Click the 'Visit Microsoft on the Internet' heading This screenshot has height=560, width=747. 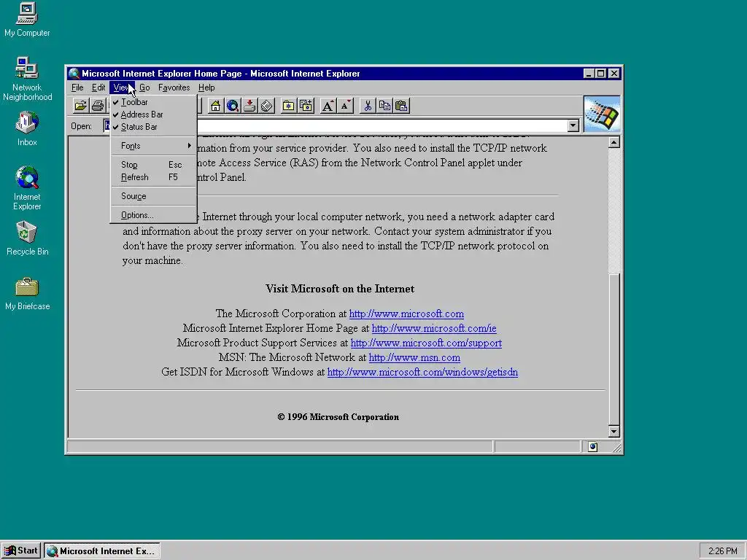coord(340,289)
